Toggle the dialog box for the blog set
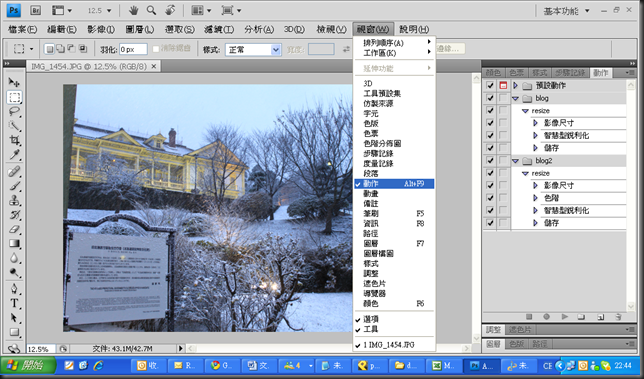Screen dimensions: 644x379 coord(503,98)
